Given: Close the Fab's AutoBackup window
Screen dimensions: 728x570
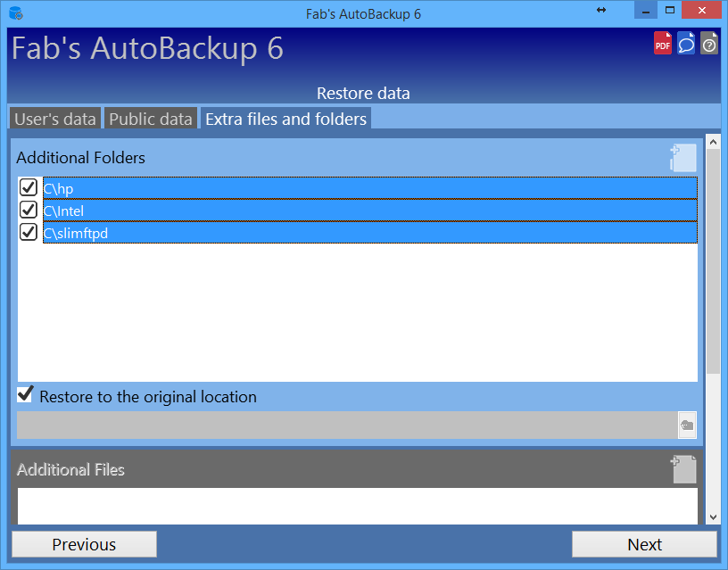Looking at the screenshot, I should (701, 10).
